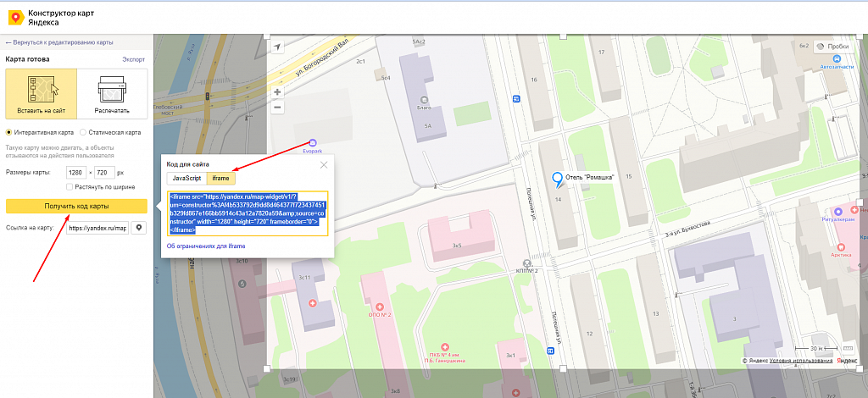This screenshot has height=398, width=868.
Task: Click the map pin button beside link field
Action: click(x=138, y=227)
